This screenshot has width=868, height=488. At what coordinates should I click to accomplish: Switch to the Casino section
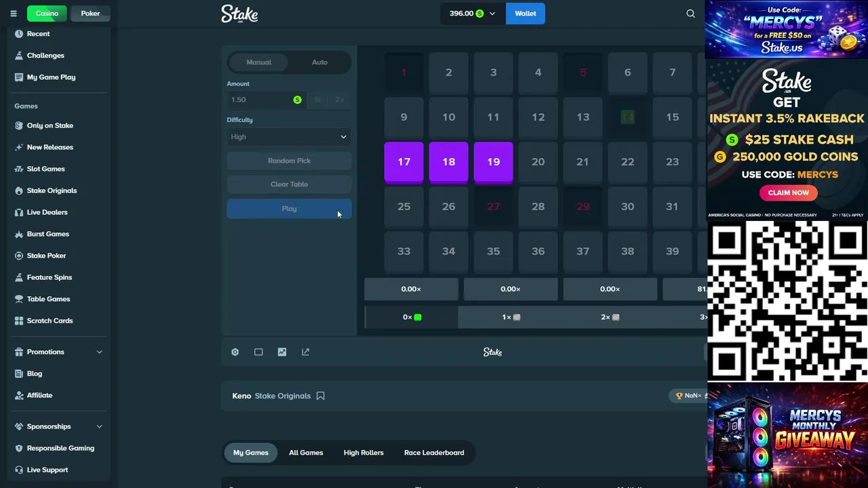pos(47,14)
